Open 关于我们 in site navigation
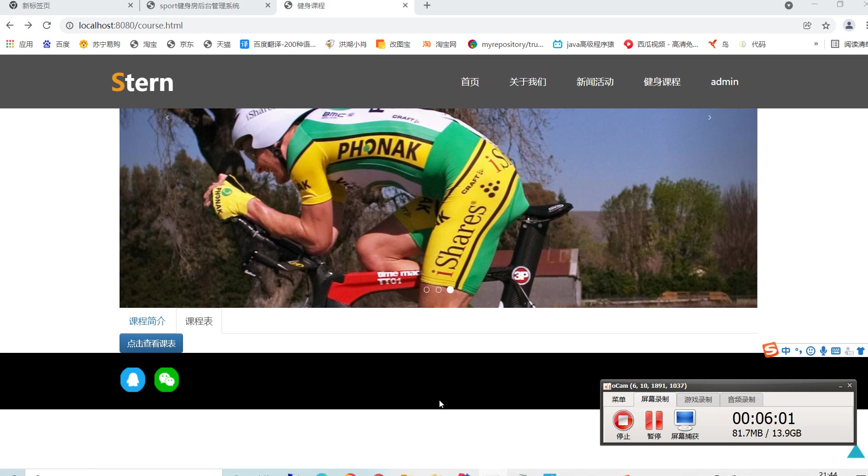 pos(528,82)
